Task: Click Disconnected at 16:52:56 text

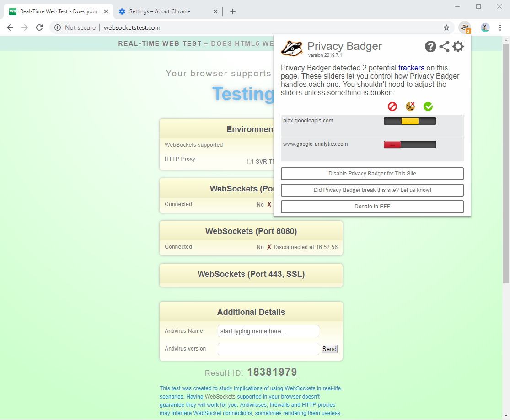Action: (306, 247)
